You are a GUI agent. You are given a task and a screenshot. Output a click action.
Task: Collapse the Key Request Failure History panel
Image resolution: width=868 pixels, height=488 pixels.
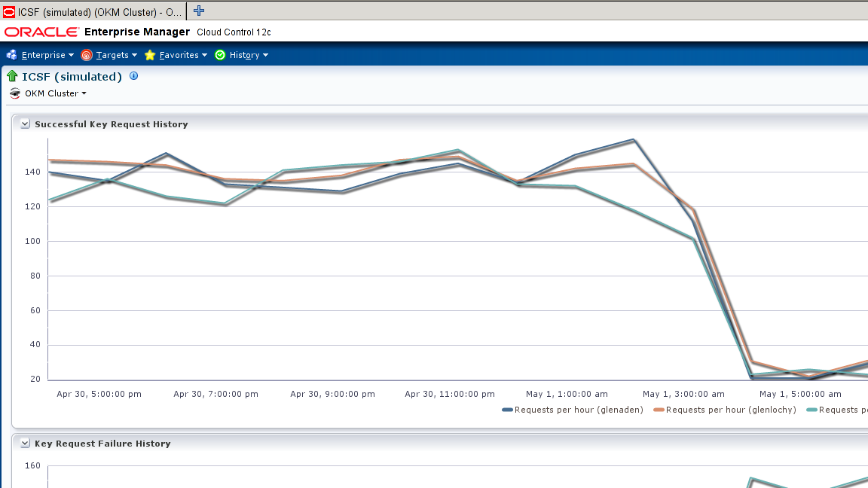click(25, 443)
